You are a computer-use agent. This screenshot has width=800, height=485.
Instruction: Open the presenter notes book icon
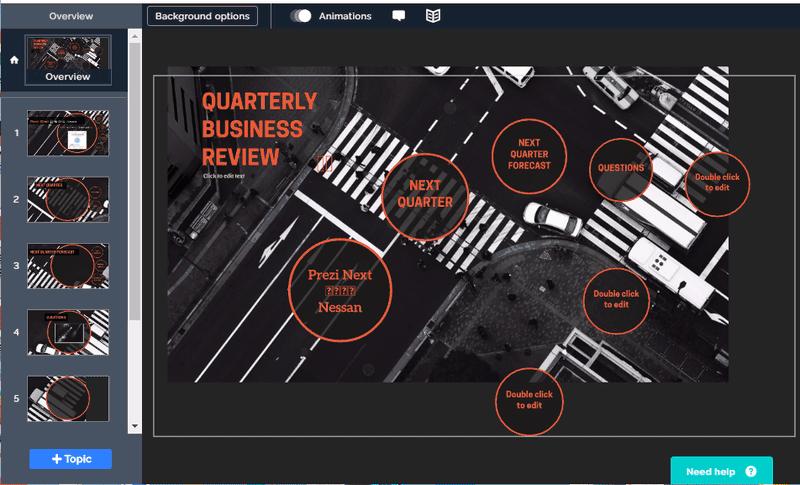coord(433,16)
